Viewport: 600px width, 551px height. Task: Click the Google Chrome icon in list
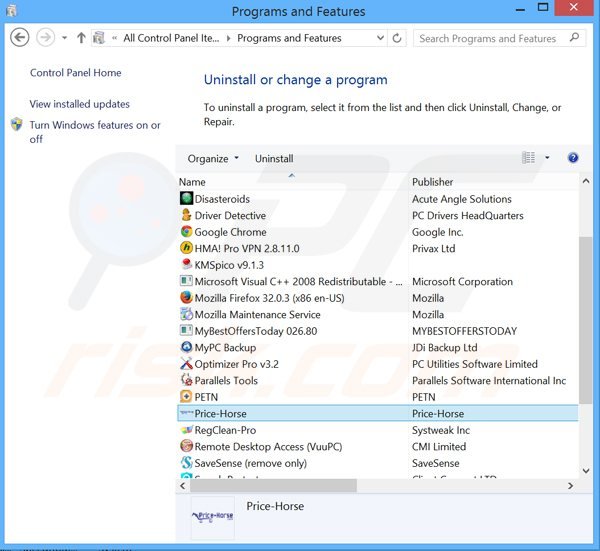pos(186,231)
